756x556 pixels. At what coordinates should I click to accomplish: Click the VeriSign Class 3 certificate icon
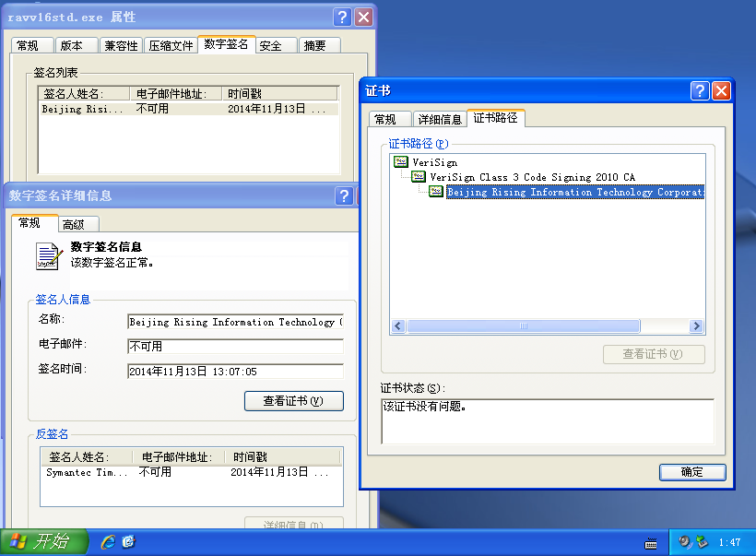point(419,177)
